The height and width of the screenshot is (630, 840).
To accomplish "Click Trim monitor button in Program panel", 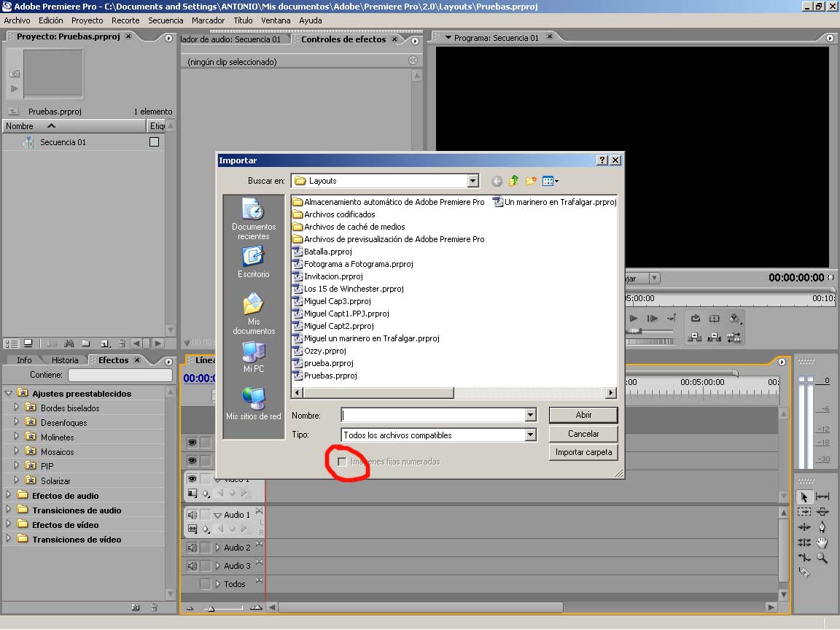I will tap(734, 337).
